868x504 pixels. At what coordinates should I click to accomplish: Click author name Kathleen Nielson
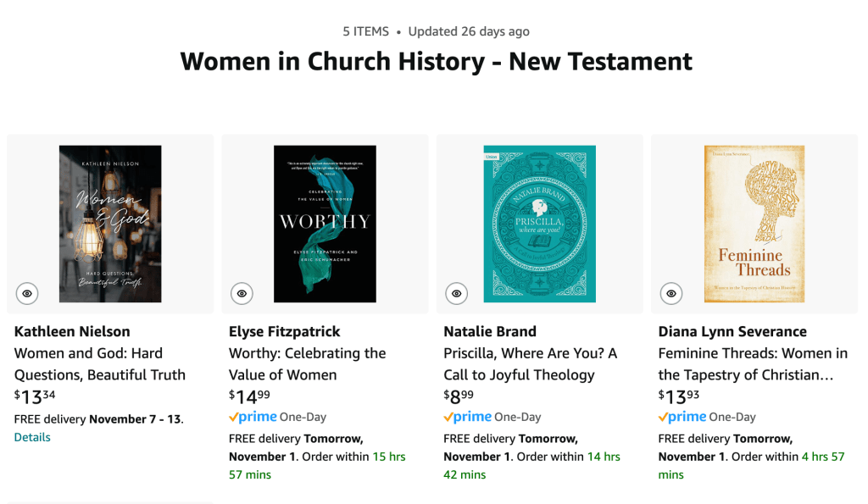(x=72, y=331)
